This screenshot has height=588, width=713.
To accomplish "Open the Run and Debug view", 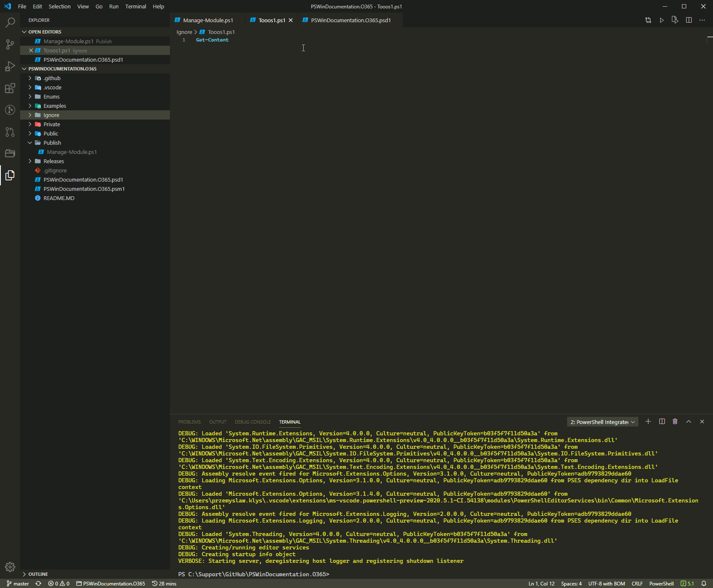I will (x=10, y=66).
